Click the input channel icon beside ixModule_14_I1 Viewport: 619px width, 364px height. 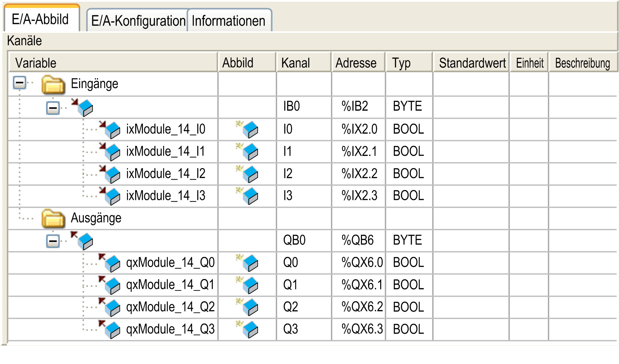[x=110, y=152]
